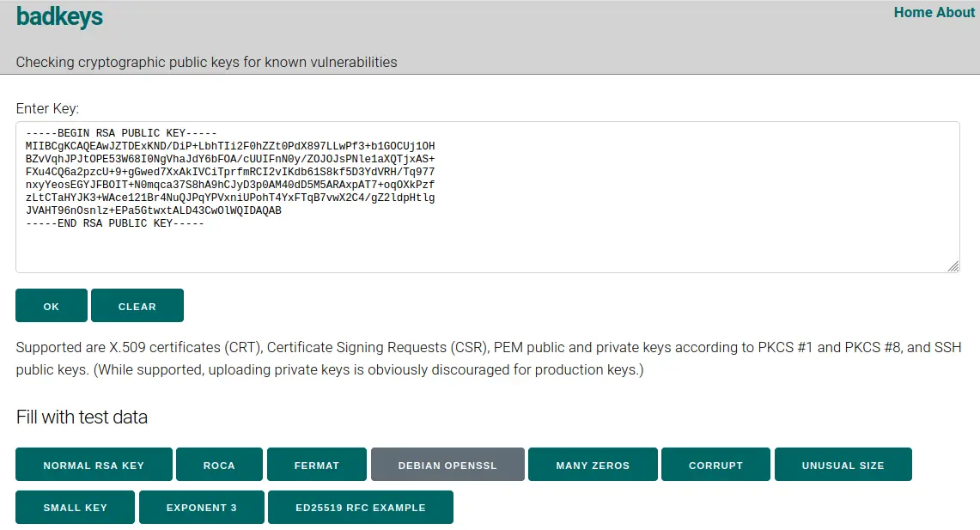Select the DEBIAN OPENSSL test key
This screenshot has width=980, height=530.
pyautogui.click(x=447, y=464)
